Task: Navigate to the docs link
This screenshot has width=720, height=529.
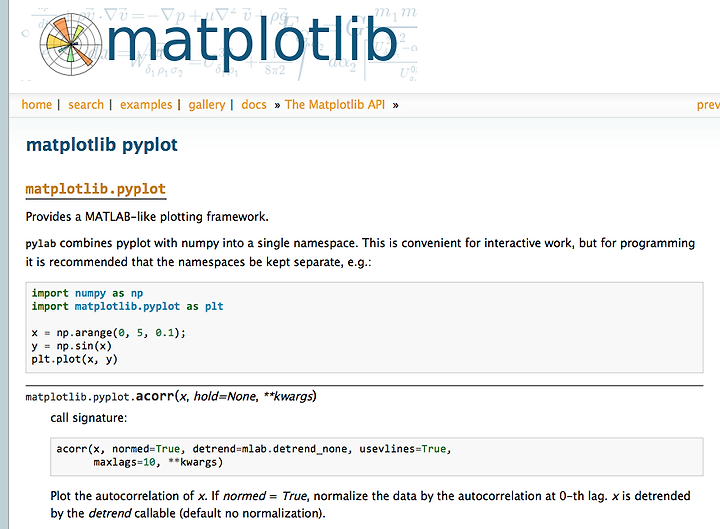Action: point(254,105)
